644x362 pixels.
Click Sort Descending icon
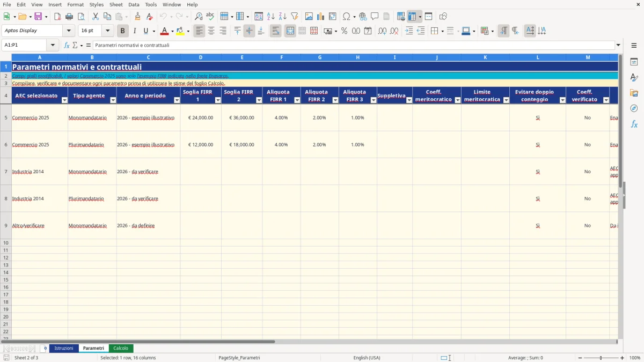282,17
